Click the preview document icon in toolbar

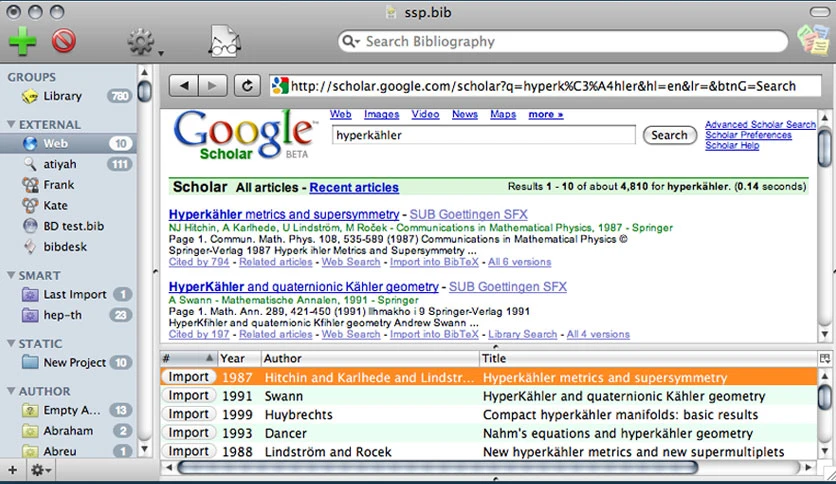pyautogui.click(x=223, y=41)
